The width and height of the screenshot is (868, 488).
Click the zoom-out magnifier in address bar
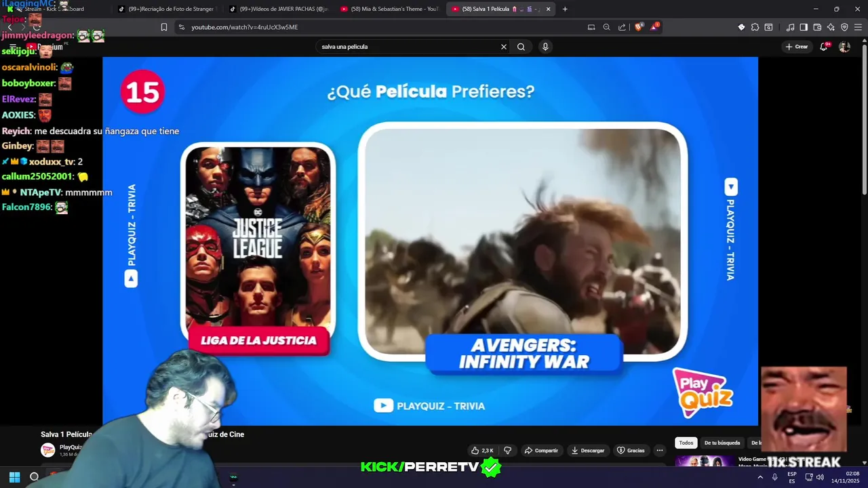[606, 27]
